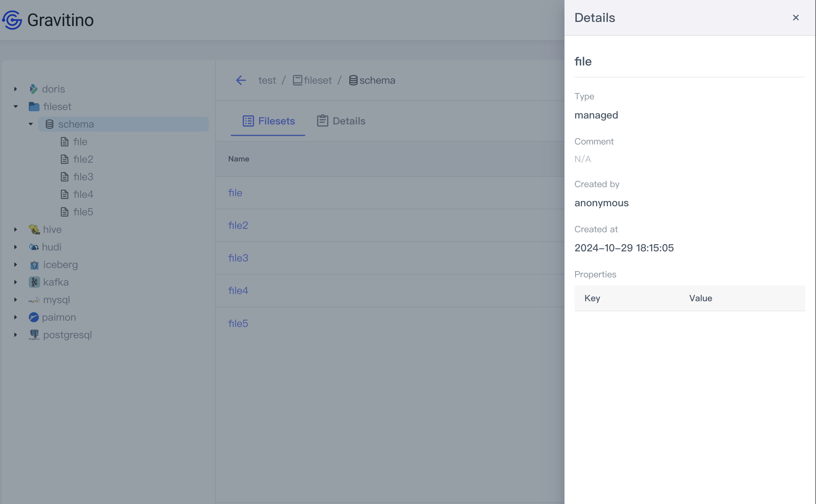Click the hive catalog bee icon
Image resolution: width=816 pixels, height=504 pixels.
click(x=34, y=229)
